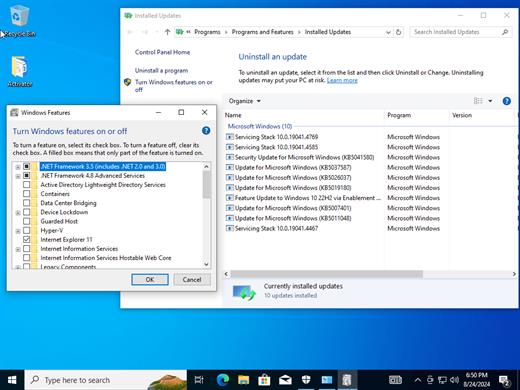Image resolution: width=520 pixels, height=390 pixels.
Task: Open File Explorer from taskbar
Action: click(243, 380)
